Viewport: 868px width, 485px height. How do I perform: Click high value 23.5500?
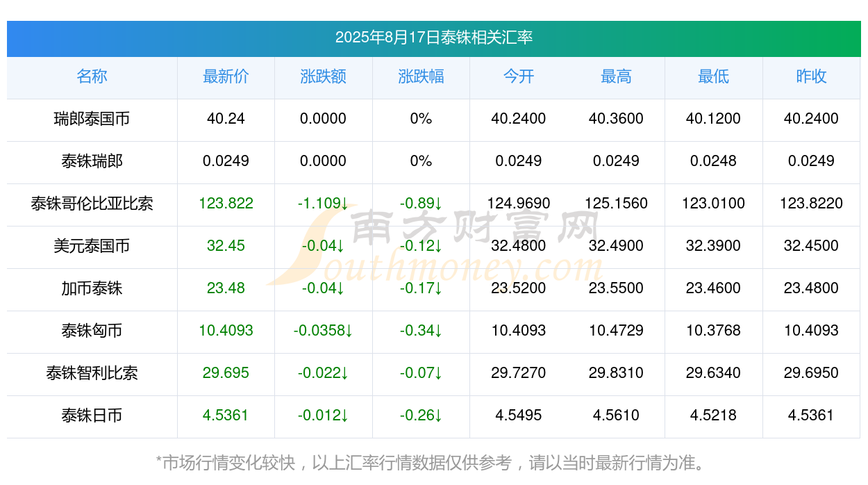[x=616, y=288]
